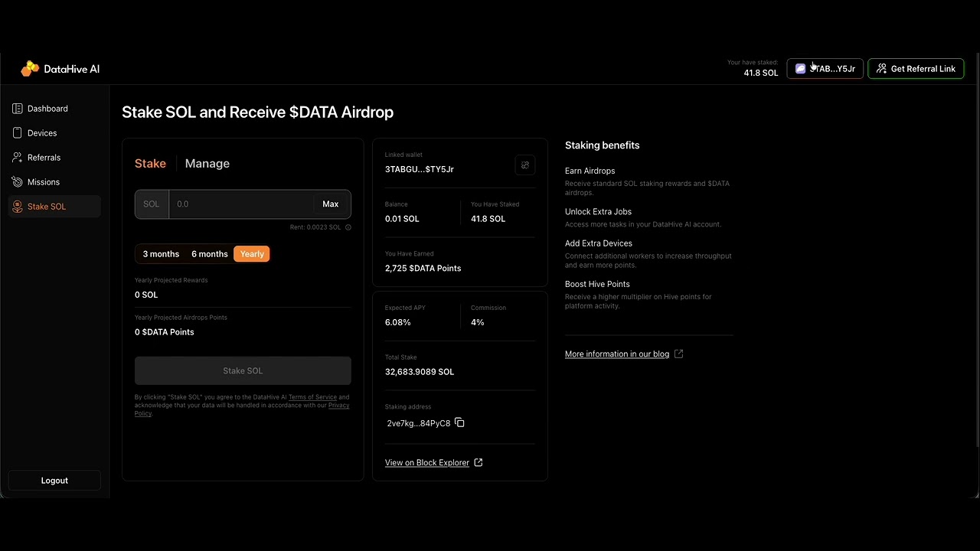
Task: Go to Devices in the sidebar
Action: (54, 133)
